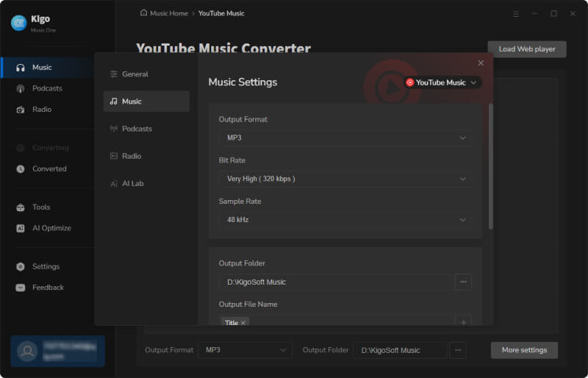
Task: Select AI Lab tab in settings dialog
Action: coord(146,184)
